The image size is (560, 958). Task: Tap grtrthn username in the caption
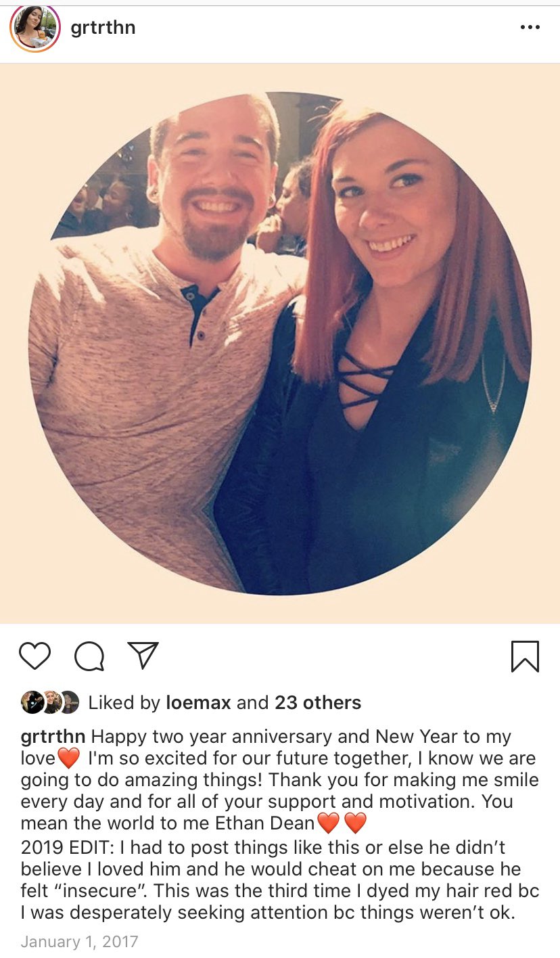click(x=53, y=737)
